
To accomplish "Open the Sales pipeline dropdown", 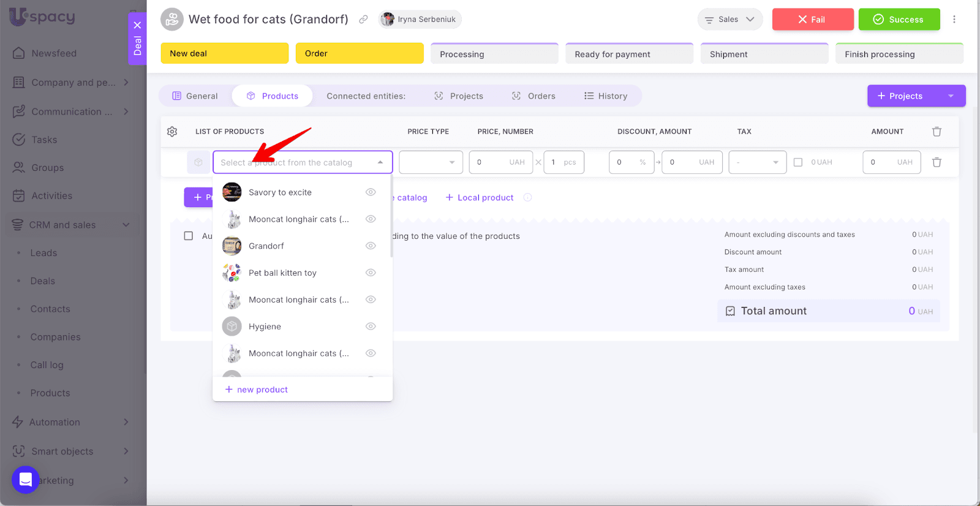I will [x=729, y=20].
